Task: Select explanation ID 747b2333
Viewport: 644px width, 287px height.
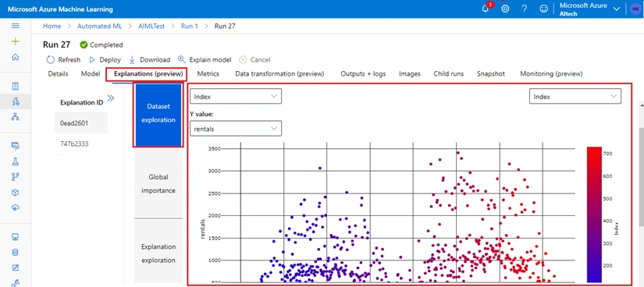Action: (81, 143)
